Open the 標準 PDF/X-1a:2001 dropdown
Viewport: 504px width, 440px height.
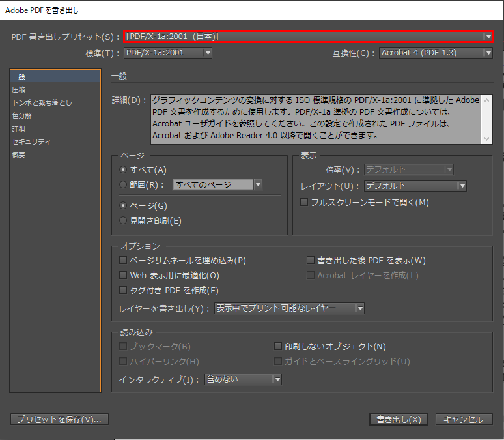(x=168, y=53)
